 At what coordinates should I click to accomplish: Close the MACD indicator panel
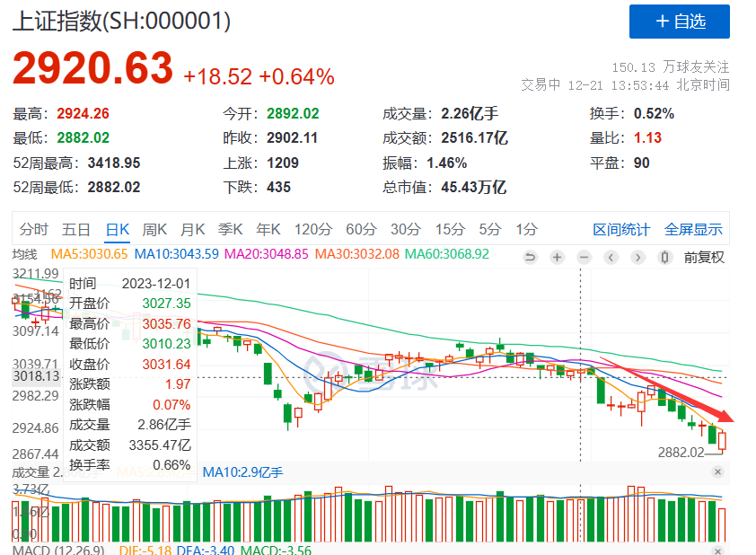pos(718,551)
